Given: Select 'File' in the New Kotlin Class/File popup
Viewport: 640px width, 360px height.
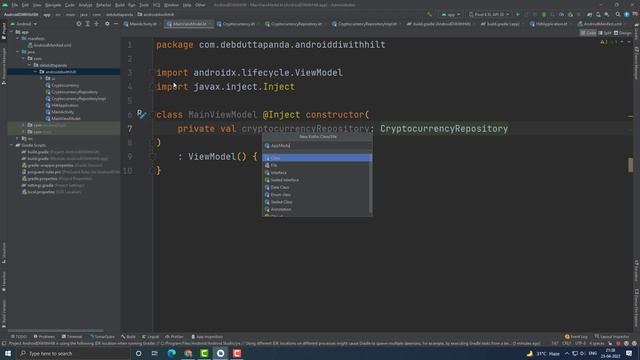Looking at the screenshot, I should (x=317, y=165).
